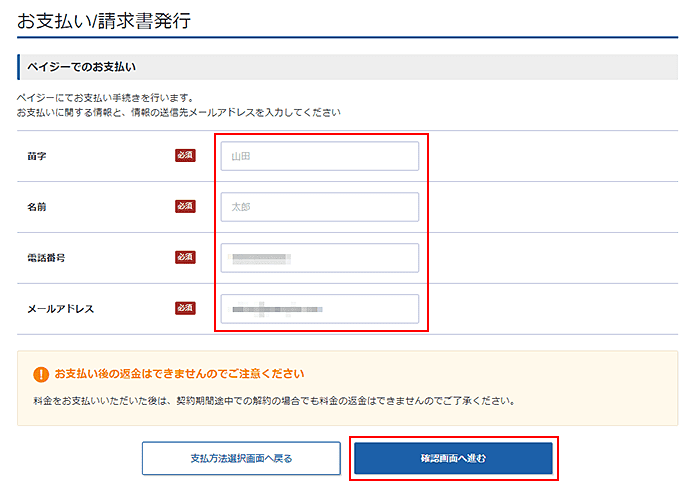This screenshot has width=700, height=498.
Task: Click the 必須 badge beside 電話番号
Action: (x=185, y=257)
